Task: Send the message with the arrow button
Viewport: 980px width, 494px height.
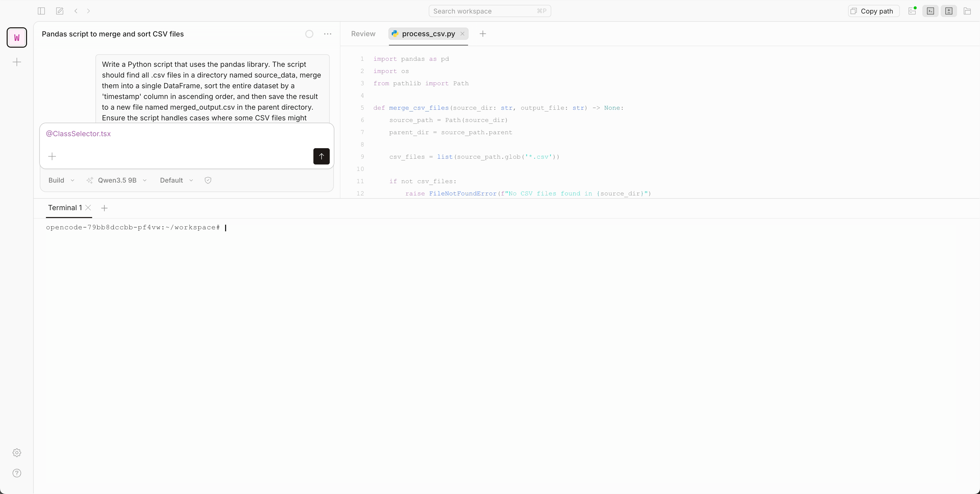Action: coord(322,156)
